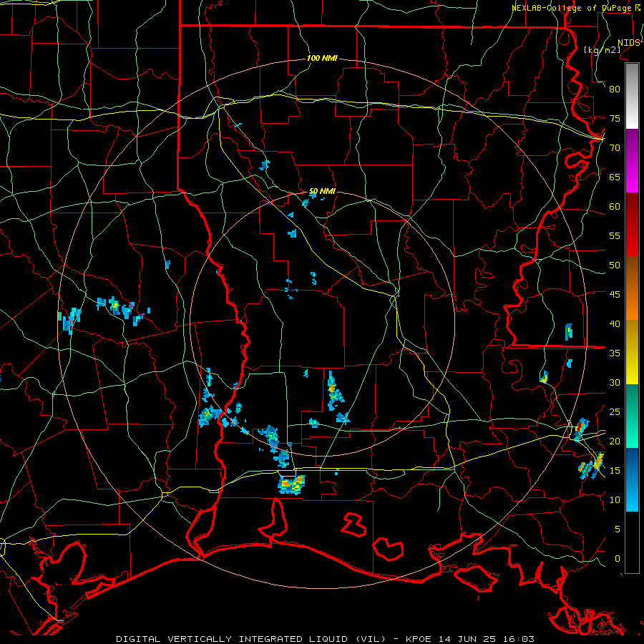The image size is (644, 644).
Task: Click the '14 JUN 25' date in caption
Action: tap(466, 639)
